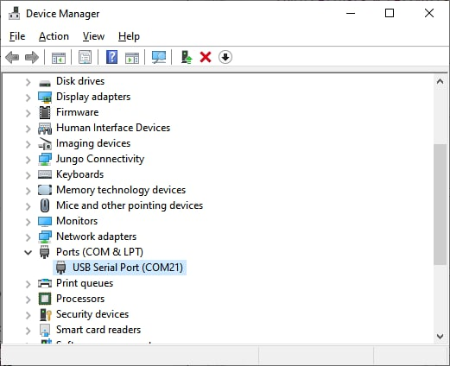Show the console tree pane toolbar icon
The width and height of the screenshot is (450, 366).
(59, 58)
